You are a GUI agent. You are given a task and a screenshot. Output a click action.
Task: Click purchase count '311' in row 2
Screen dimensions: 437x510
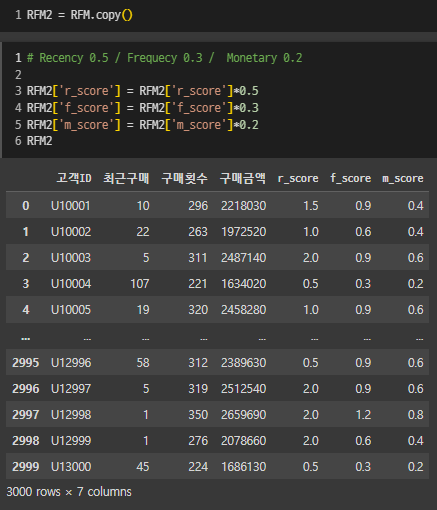[x=198, y=258]
